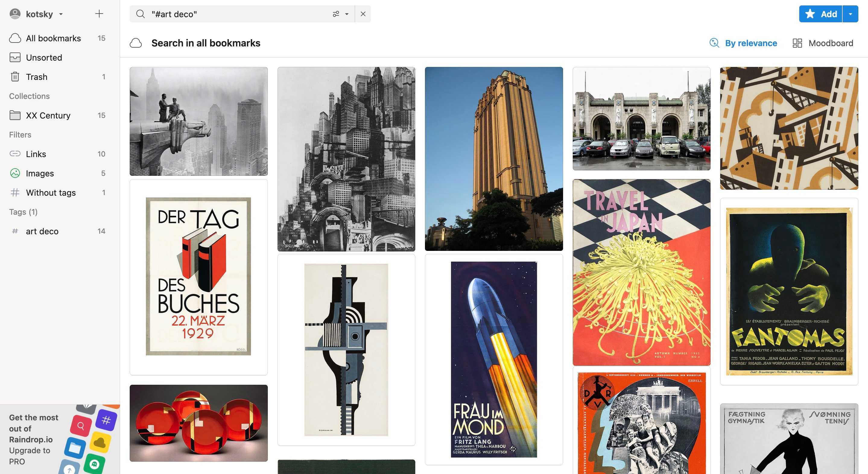868x474 pixels.
Task: Select the art deco tag
Action: tap(42, 231)
